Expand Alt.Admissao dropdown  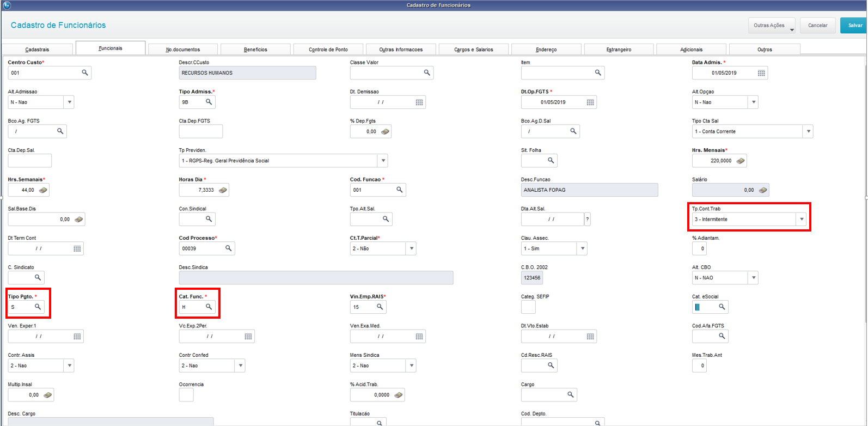click(x=69, y=102)
